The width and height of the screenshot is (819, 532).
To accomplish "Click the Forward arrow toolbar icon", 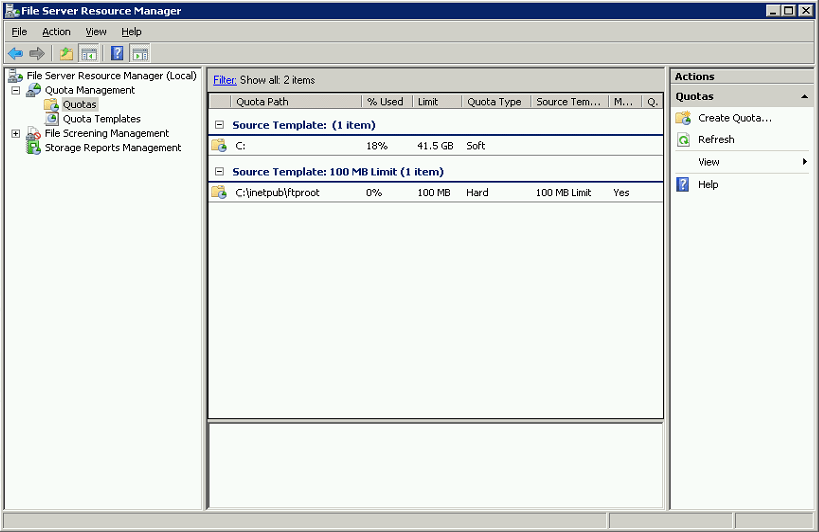I will pyautogui.click(x=37, y=53).
